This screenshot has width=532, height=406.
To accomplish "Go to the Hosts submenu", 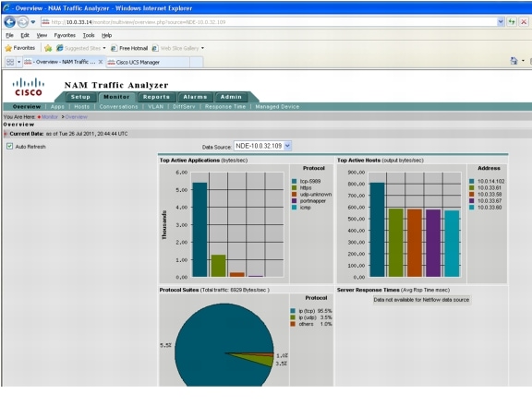I will click(x=82, y=107).
